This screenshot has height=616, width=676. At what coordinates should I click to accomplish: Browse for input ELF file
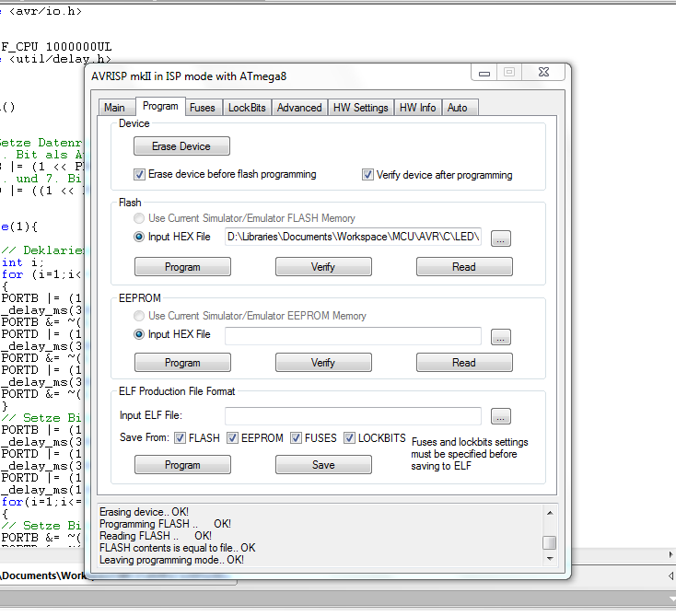500,416
